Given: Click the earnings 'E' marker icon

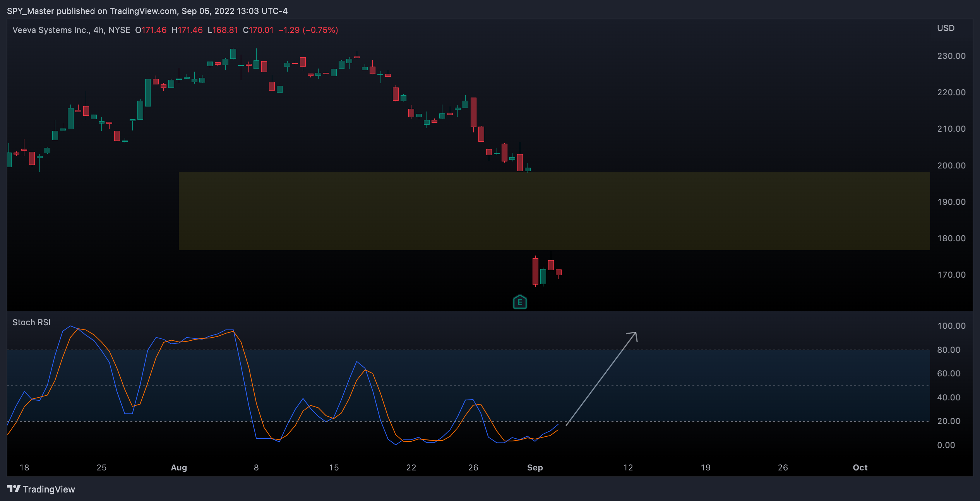Looking at the screenshot, I should (520, 302).
